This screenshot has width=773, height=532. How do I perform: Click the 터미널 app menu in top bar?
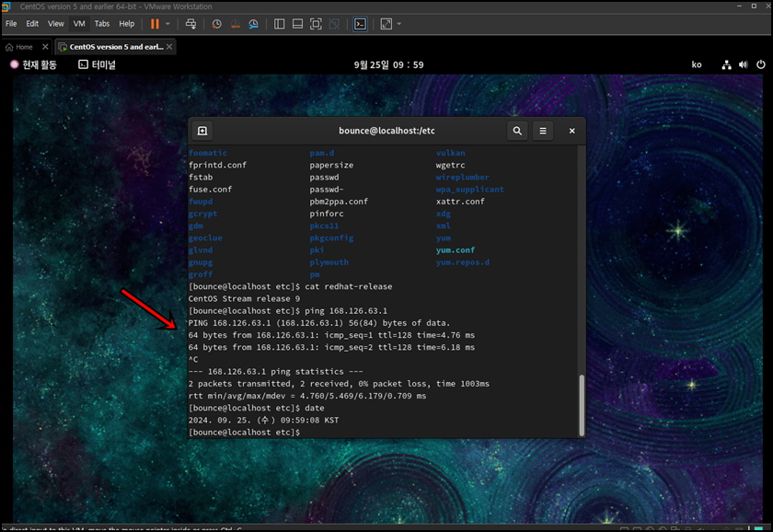(98, 64)
